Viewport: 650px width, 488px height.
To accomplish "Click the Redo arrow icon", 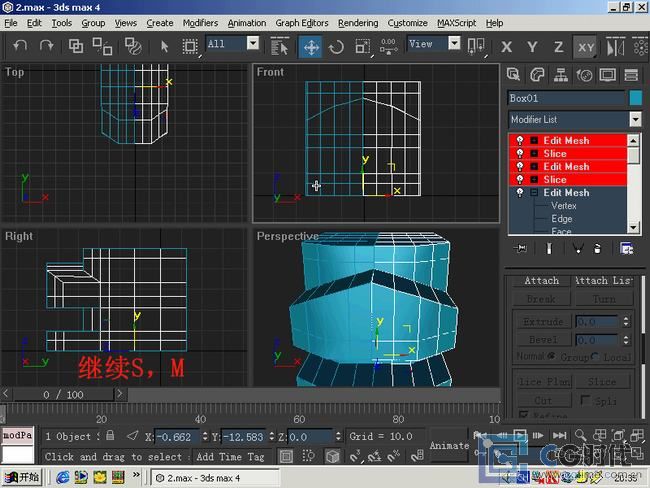I will 46,46.
